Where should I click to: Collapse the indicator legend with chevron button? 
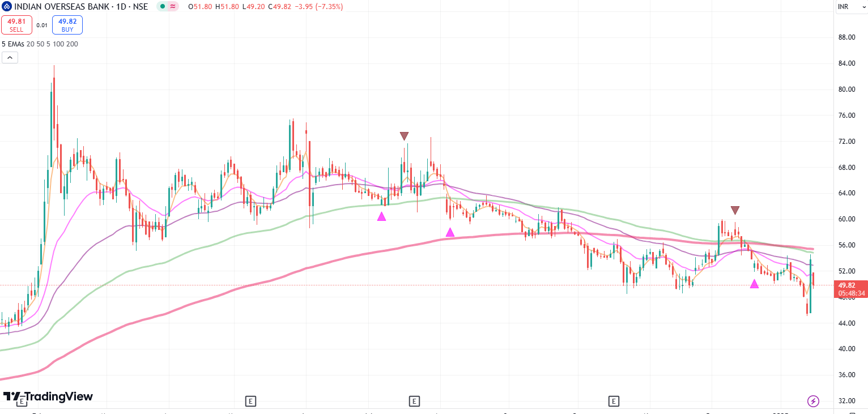10,57
